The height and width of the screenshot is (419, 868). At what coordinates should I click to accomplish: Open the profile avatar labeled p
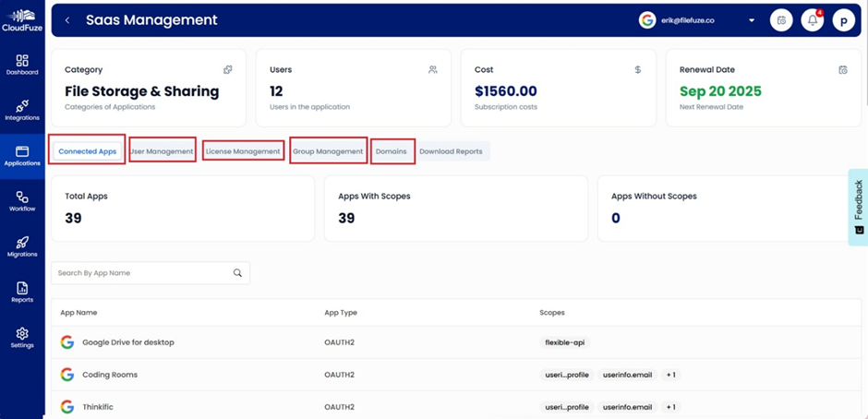(x=844, y=21)
